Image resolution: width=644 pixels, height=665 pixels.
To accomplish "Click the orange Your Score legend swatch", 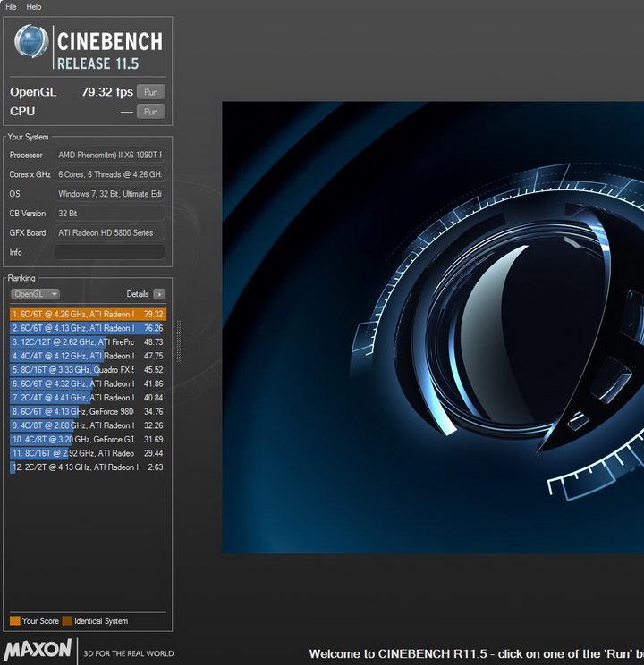I will (15, 621).
